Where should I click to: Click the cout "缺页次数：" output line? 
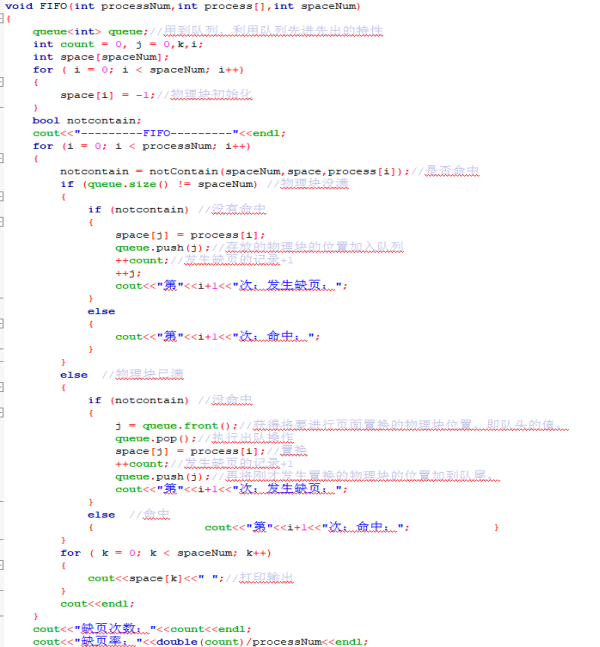point(142,629)
